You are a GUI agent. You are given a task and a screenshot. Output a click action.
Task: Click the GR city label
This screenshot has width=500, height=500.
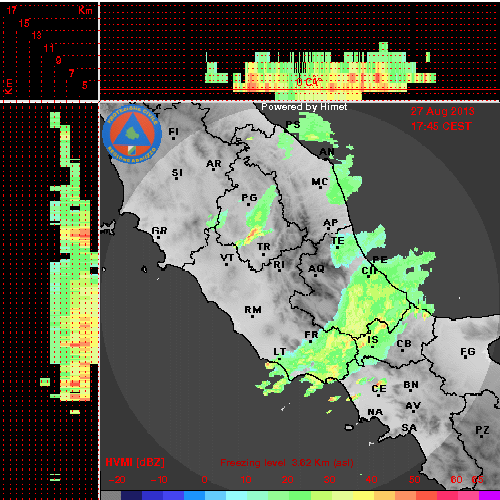coord(159,231)
